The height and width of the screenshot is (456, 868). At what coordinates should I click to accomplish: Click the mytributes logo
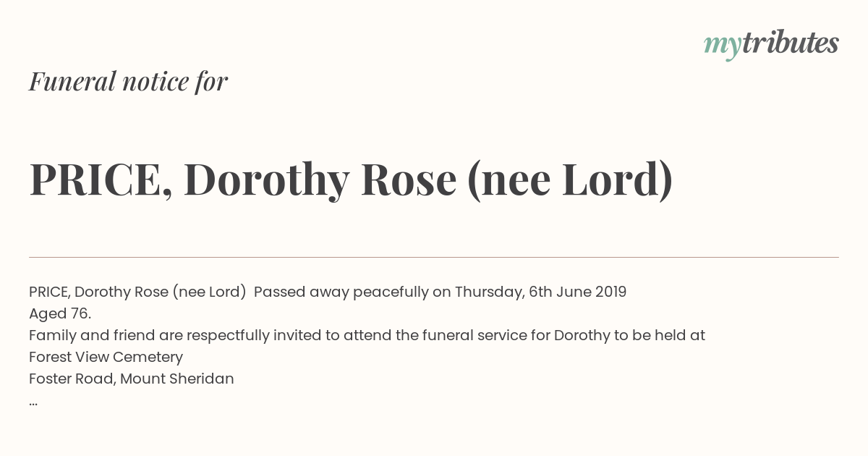(770, 44)
